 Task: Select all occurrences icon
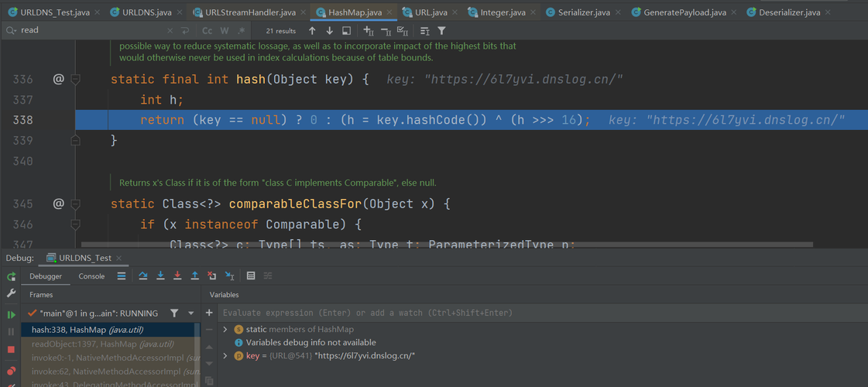pos(403,30)
